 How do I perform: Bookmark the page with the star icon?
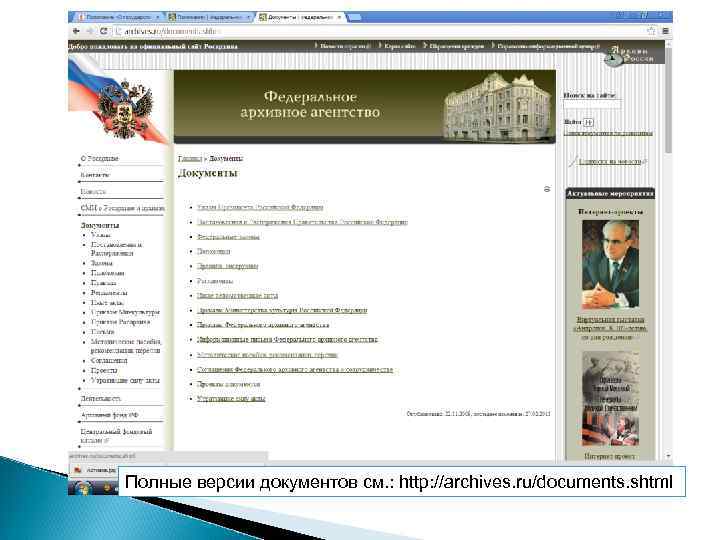pos(651,31)
